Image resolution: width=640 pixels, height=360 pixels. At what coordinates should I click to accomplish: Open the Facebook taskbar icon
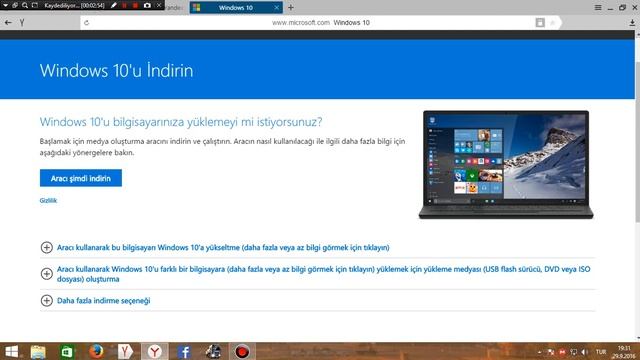(x=184, y=351)
